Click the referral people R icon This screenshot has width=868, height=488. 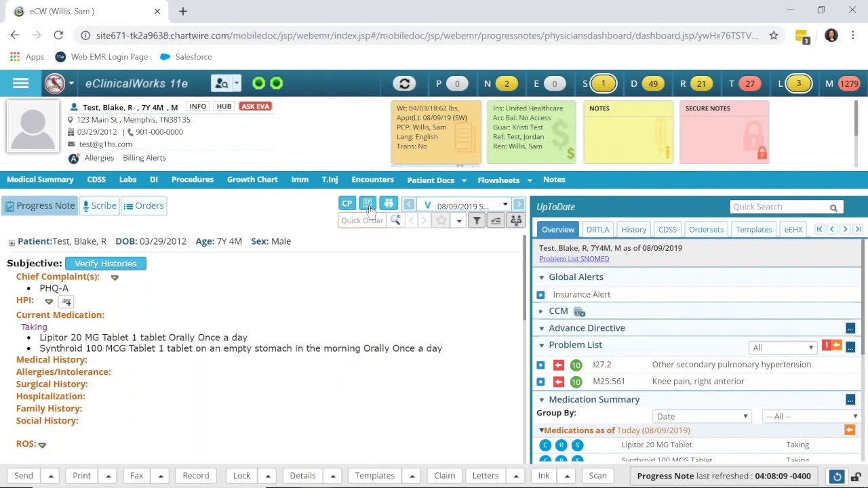pyautogui.click(x=516, y=220)
